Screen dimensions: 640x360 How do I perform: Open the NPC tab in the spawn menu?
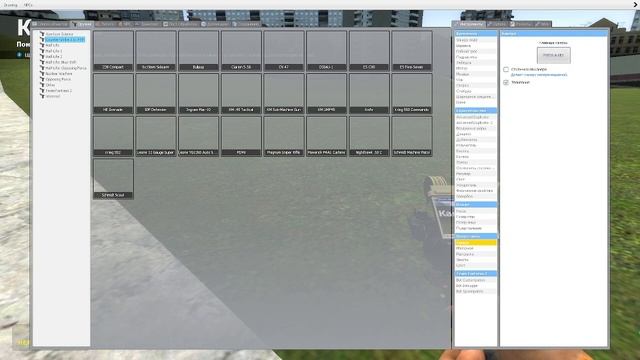click(x=125, y=24)
